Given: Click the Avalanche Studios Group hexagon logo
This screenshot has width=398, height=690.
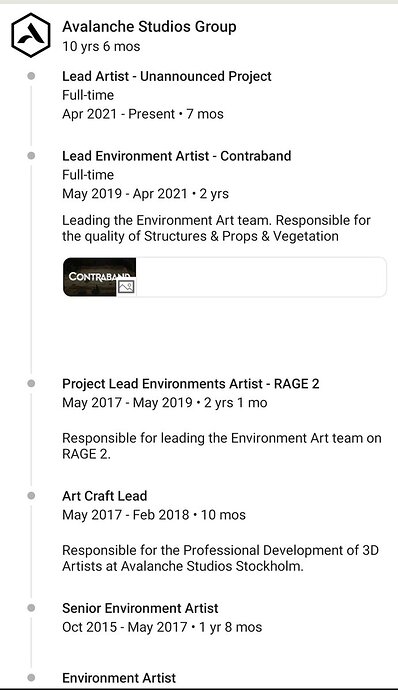Looking at the screenshot, I should 31,35.
